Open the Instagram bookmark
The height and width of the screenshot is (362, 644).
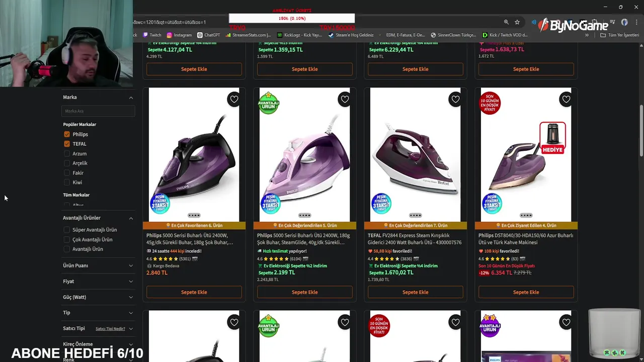(179, 35)
